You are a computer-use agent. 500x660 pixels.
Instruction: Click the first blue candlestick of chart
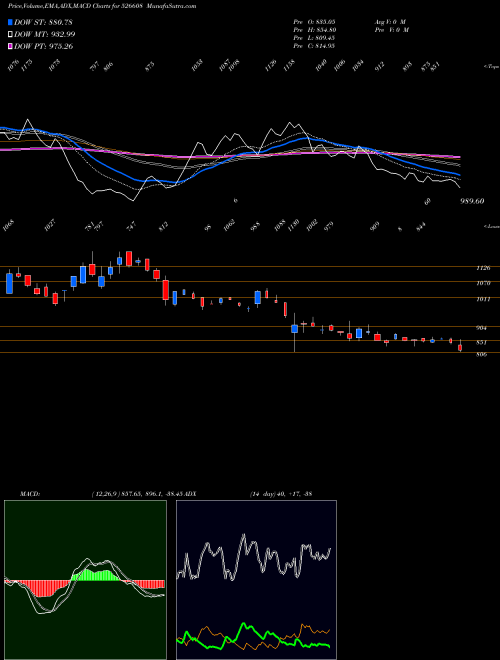tap(9, 283)
